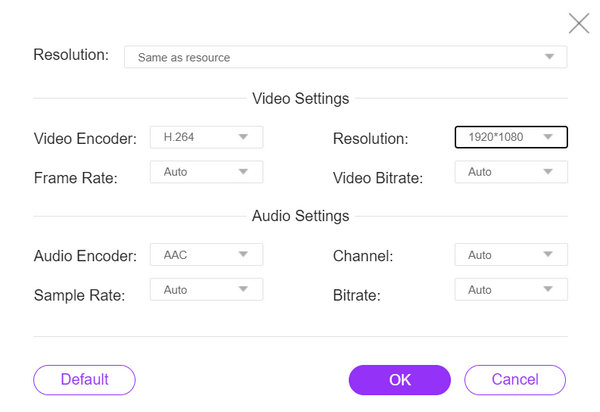Reset settings with the Default button

click(x=84, y=380)
